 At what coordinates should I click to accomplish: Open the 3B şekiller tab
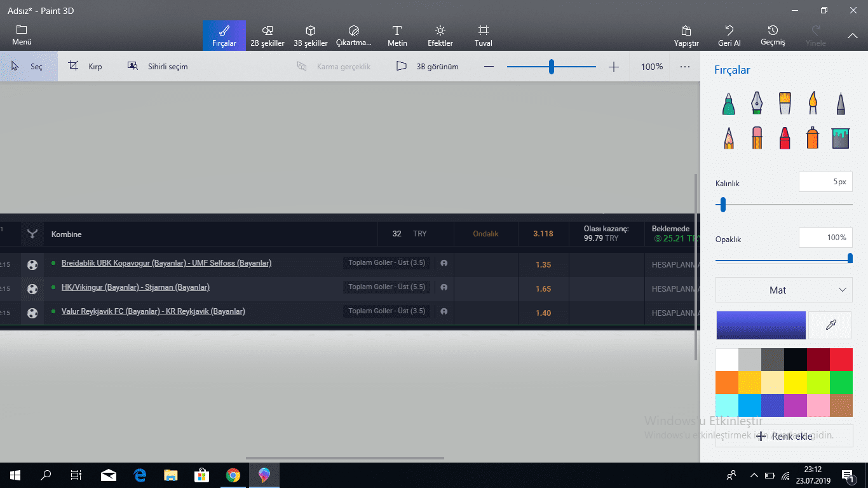(311, 36)
